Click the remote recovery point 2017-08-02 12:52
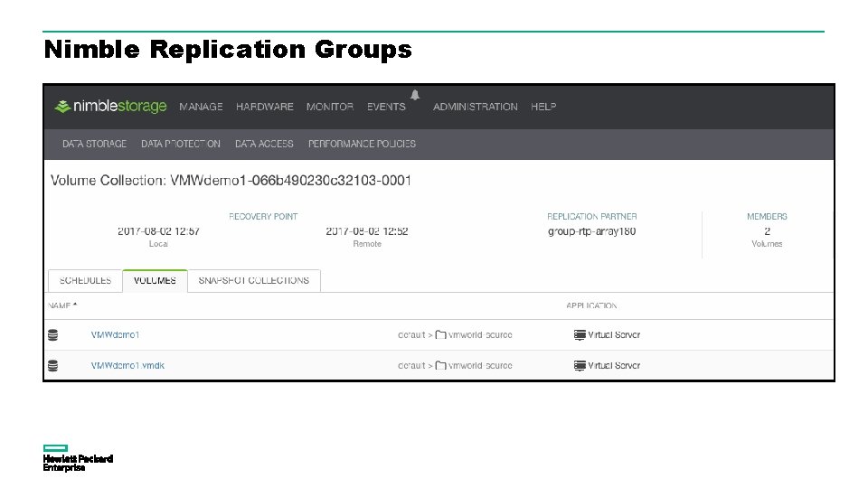868x488 pixels. (367, 231)
